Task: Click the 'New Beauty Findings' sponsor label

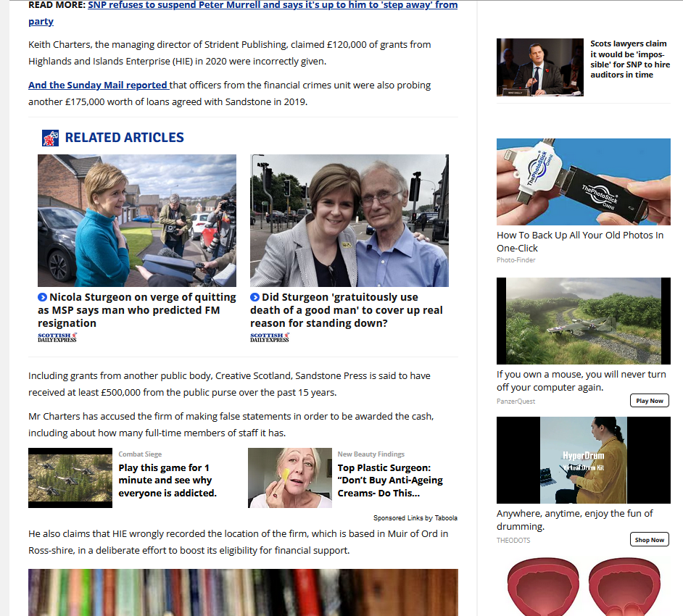Action: pos(371,454)
